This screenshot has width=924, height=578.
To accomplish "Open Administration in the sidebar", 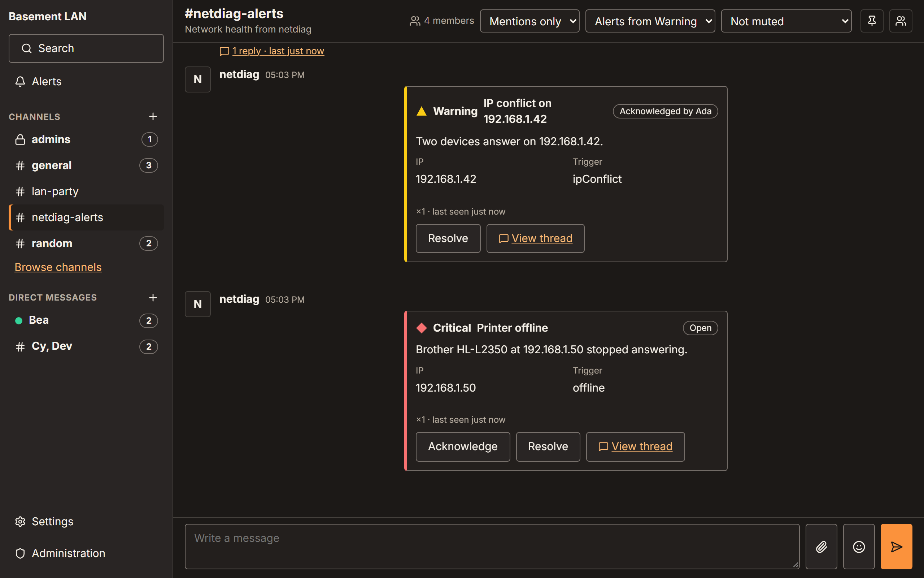I will click(86, 553).
